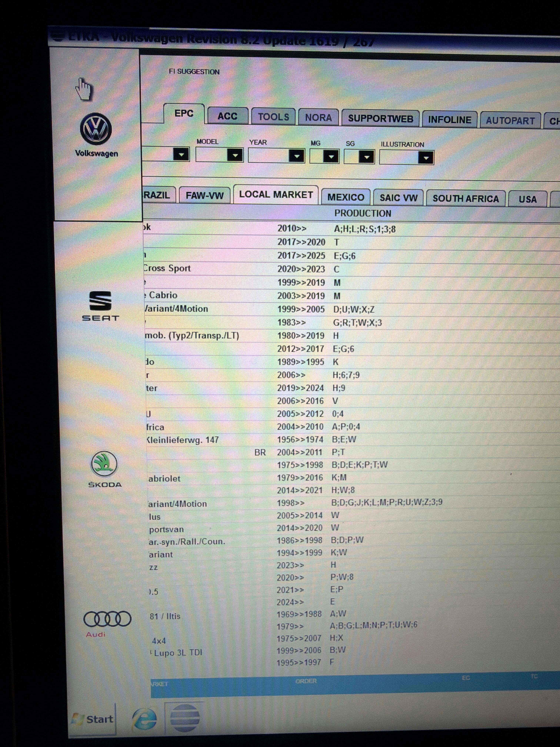Open the SG dropdown list

click(366, 157)
